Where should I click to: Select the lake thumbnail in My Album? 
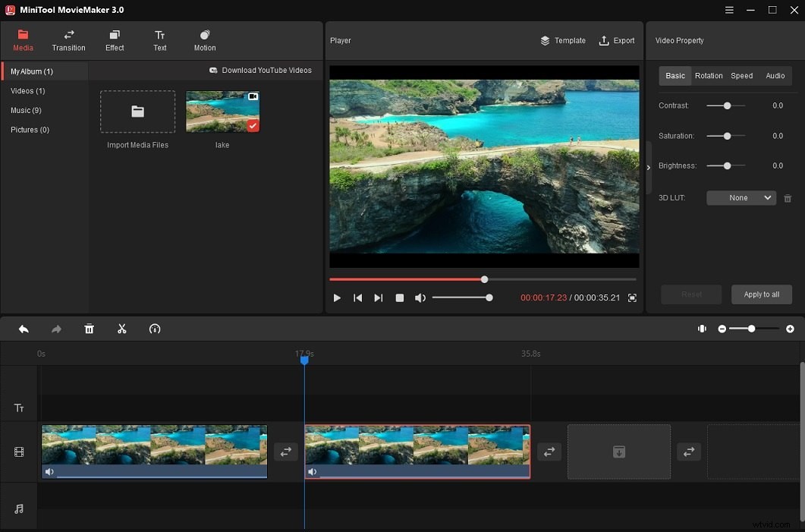coord(222,110)
